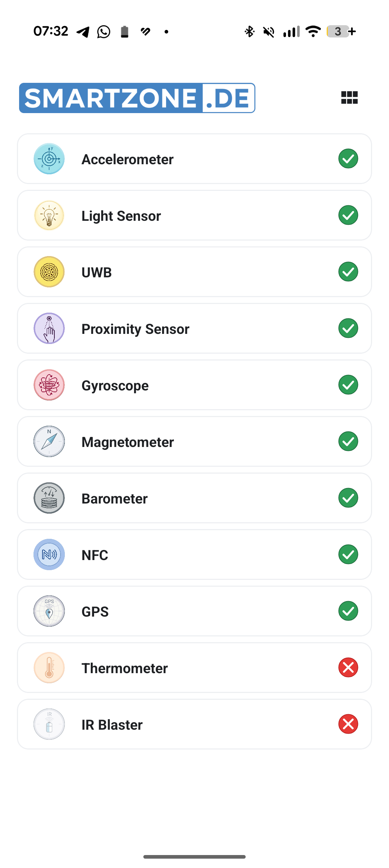The image size is (389, 868).
Task: Tap the Bluetooth status bar icon
Action: click(249, 32)
